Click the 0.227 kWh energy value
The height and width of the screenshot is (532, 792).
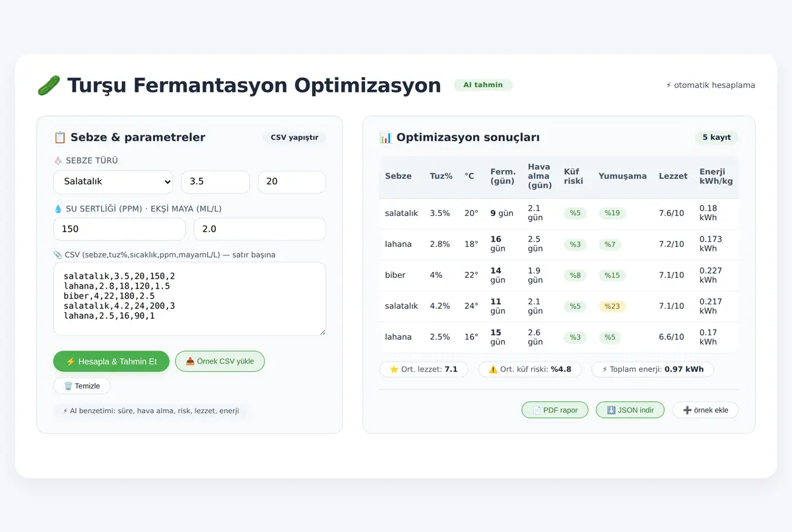pyautogui.click(x=711, y=275)
